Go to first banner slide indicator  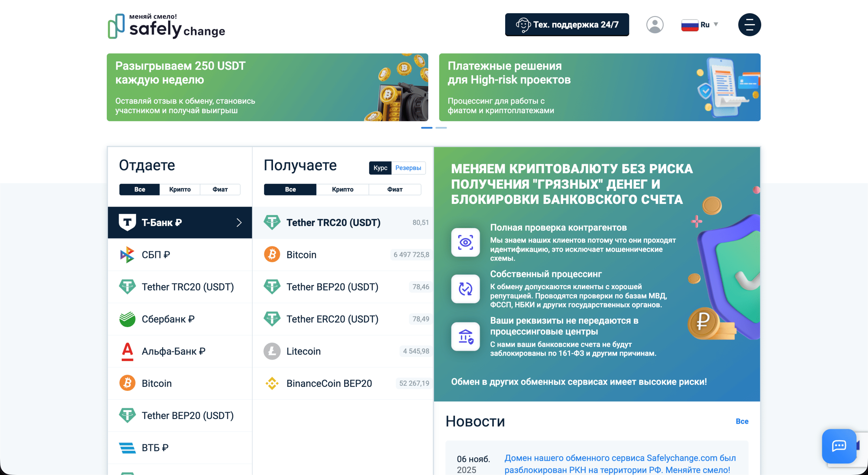tap(427, 128)
